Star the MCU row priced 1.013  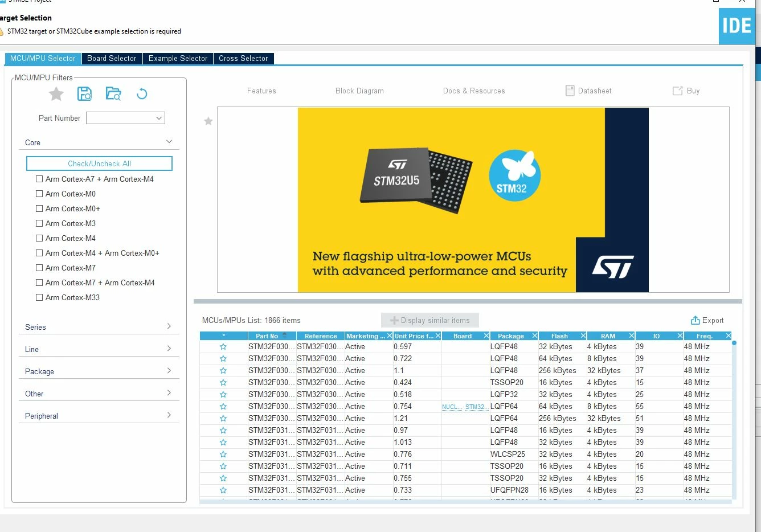pyautogui.click(x=223, y=442)
